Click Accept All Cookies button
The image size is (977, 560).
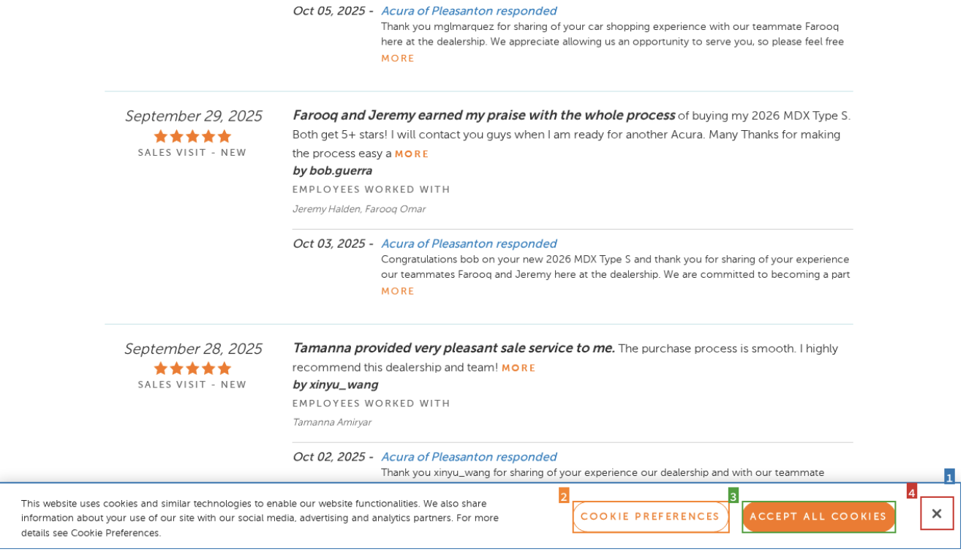coord(818,517)
